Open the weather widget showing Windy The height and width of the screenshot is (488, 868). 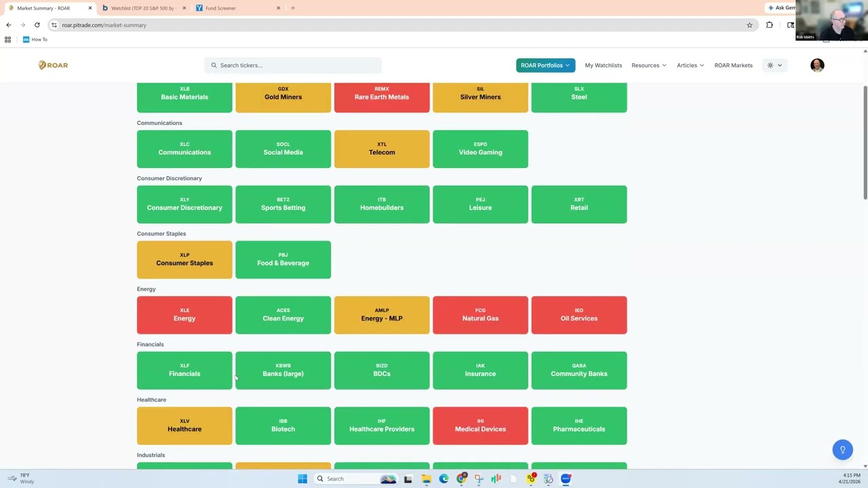point(20,479)
